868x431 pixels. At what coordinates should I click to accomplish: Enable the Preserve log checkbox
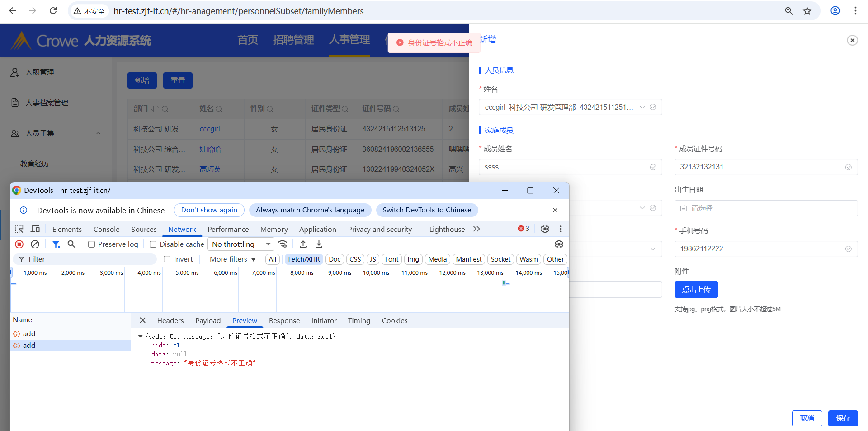point(92,244)
